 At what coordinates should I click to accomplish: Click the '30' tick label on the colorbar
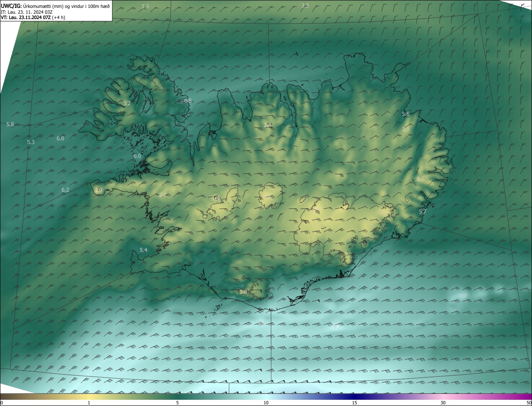pos(443,403)
